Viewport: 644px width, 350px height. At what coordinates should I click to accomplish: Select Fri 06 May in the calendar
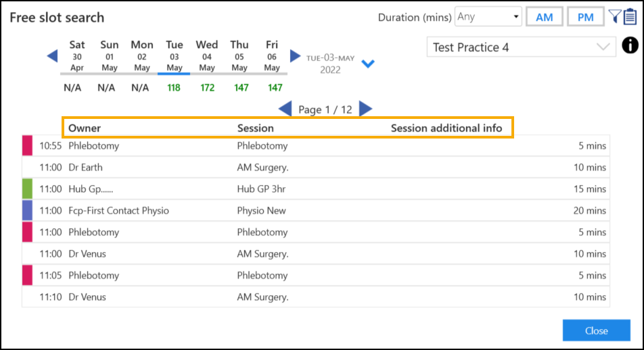click(x=272, y=56)
